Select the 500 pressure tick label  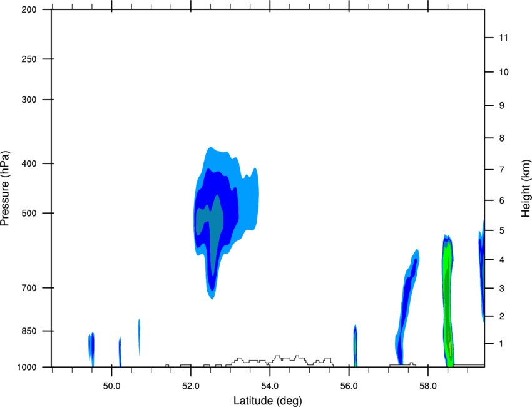pos(29,213)
